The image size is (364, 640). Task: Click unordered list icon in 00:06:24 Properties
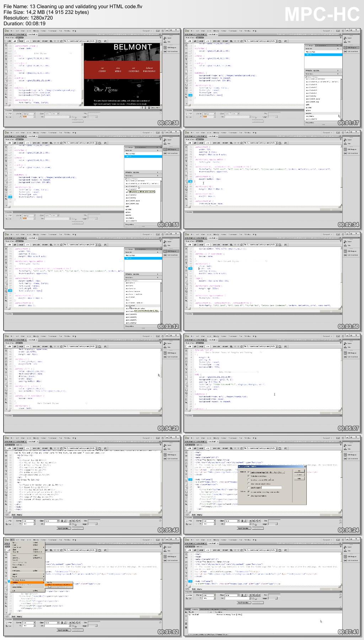[x=251, y=520]
